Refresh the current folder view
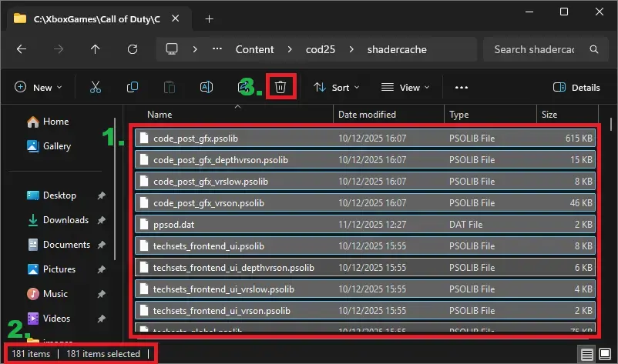Image resolution: width=618 pixels, height=364 pixels. (x=133, y=49)
